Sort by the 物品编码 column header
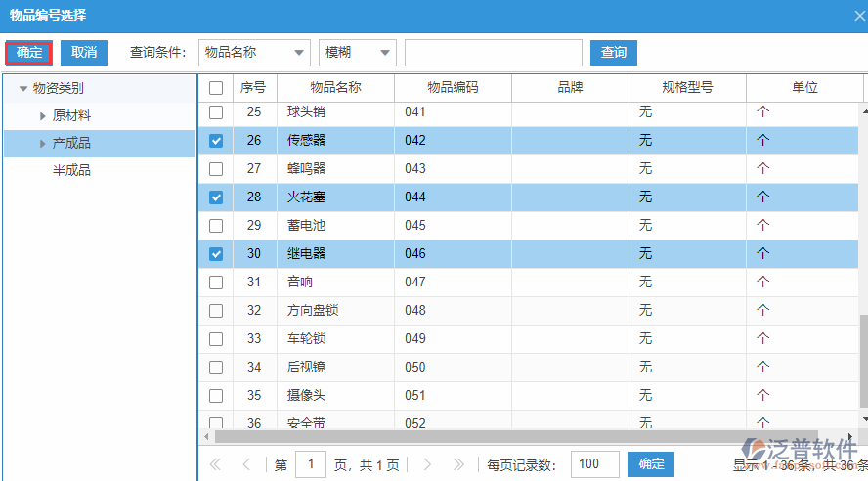Screen dimensions: 868x481 click(x=453, y=88)
